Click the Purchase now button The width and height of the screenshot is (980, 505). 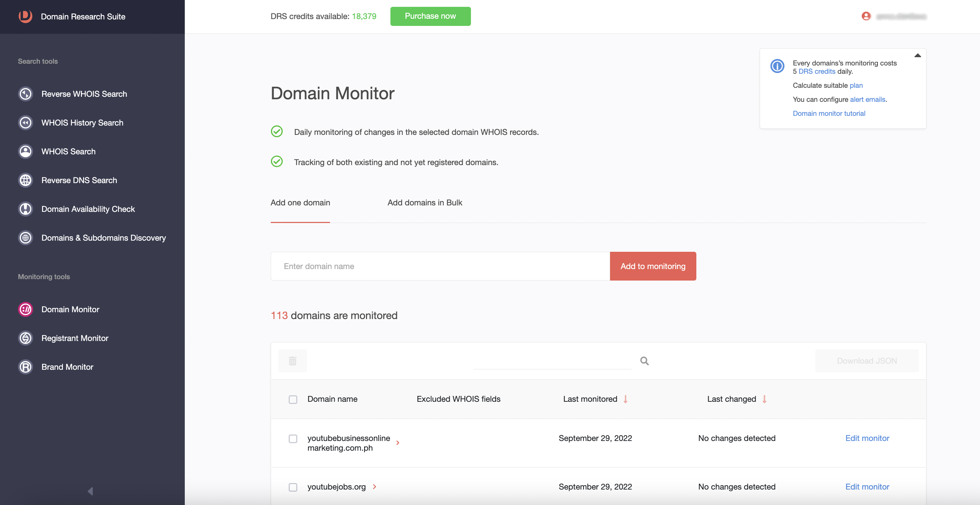[x=430, y=16]
